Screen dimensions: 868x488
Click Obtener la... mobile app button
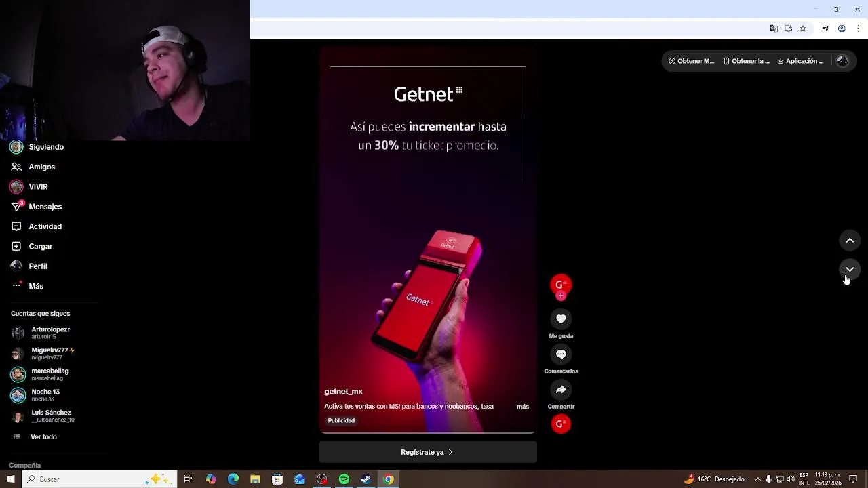[x=747, y=61]
